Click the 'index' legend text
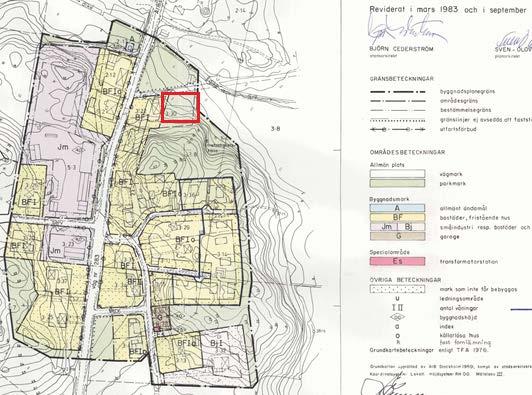The image size is (532, 395). click(x=447, y=327)
